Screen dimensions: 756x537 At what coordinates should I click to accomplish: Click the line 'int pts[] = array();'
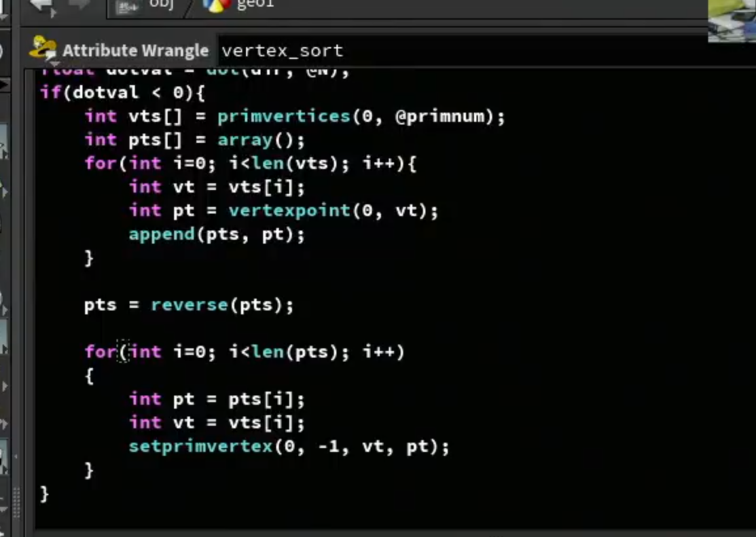click(x=195, y=140)
